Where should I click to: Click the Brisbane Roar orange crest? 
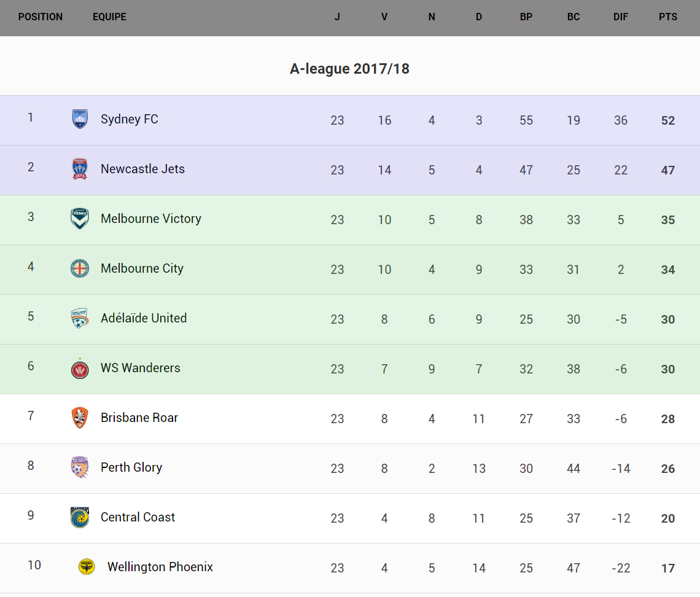point(80,418)
